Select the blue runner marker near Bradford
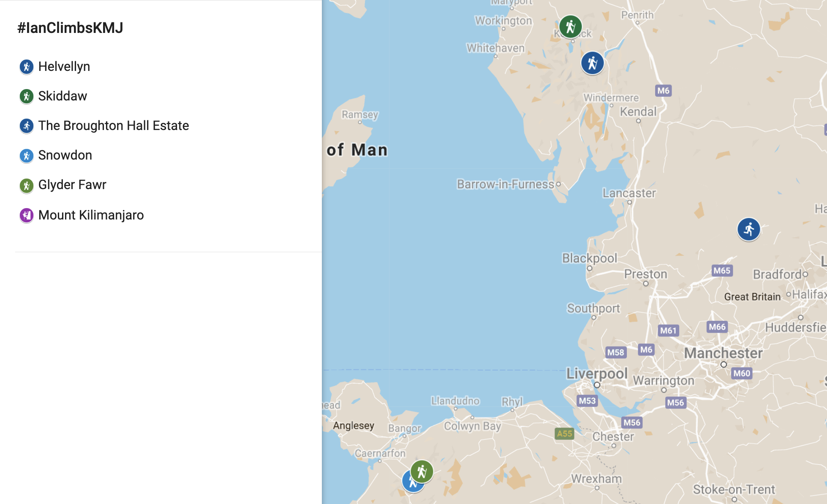The height and width of the screenshot is (504, 827). [x=749, y=229]
